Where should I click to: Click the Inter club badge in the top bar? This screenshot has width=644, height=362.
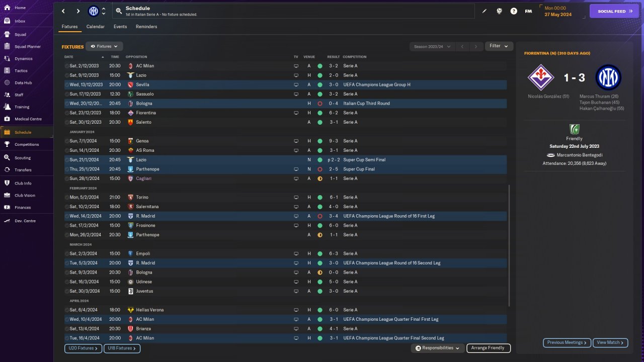click(x=94, y=11)
